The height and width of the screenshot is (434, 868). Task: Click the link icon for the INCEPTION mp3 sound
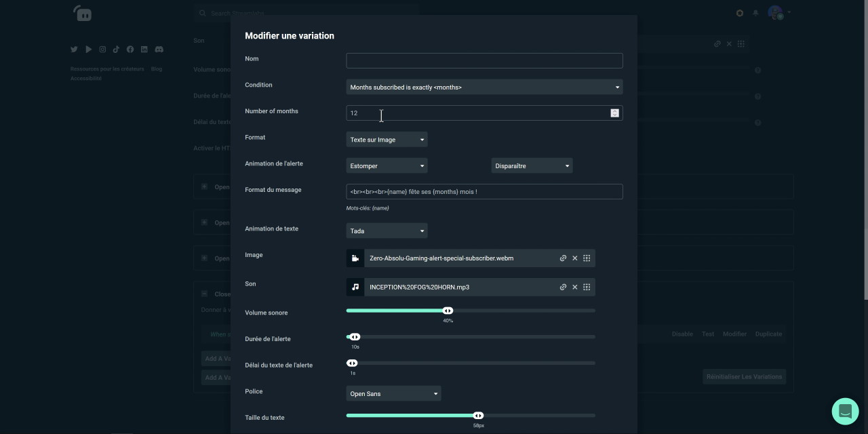(563, 288)
